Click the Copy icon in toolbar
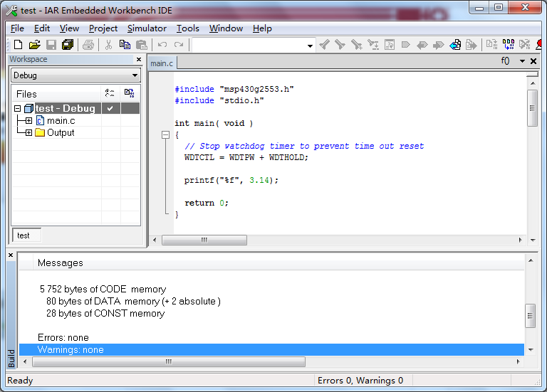Viewport: 547px width, 392px height. (125, 45)
